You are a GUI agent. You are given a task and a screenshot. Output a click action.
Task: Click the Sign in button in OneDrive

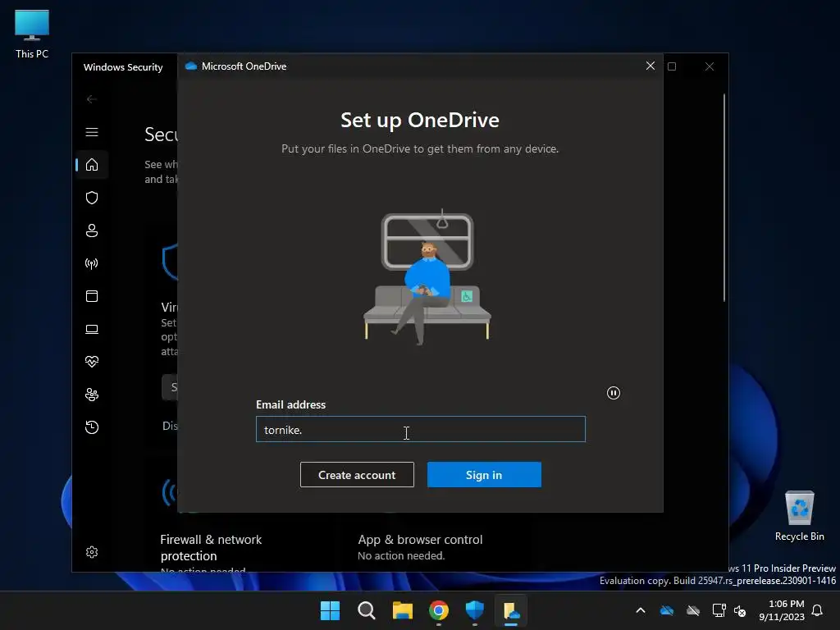click(484, 475)
